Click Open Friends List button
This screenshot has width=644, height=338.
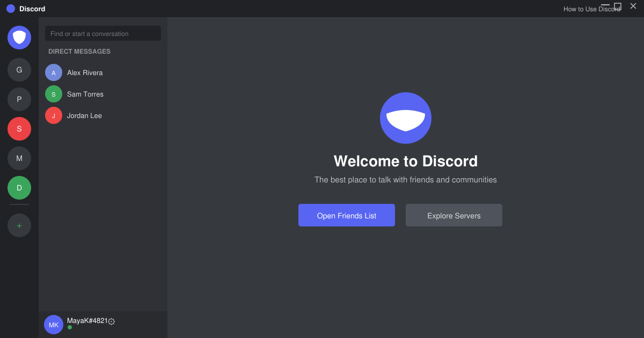347,215
